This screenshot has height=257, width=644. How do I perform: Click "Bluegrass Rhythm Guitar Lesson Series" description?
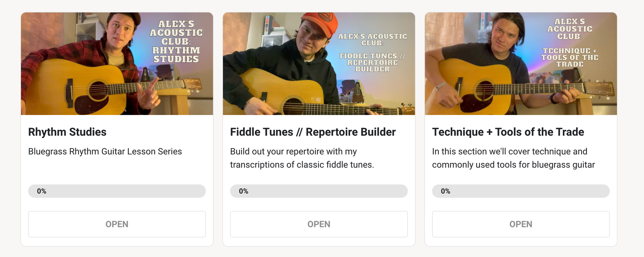pyautogui.click(x=105, y=152)
